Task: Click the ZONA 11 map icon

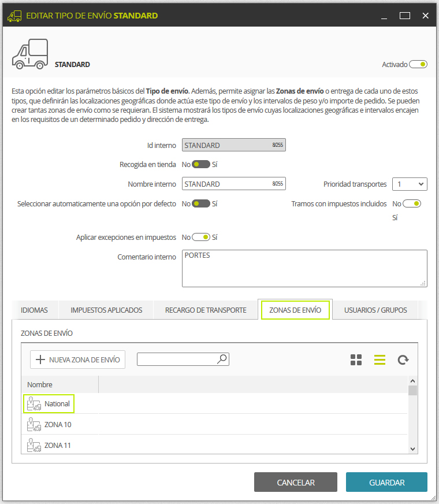Action: click(34, 445)
